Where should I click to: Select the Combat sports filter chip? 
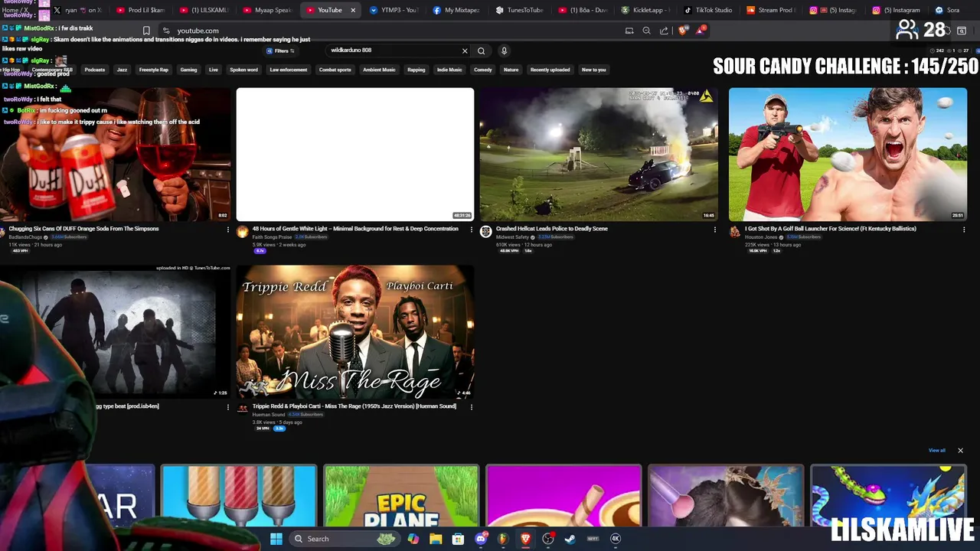(335, 70)
